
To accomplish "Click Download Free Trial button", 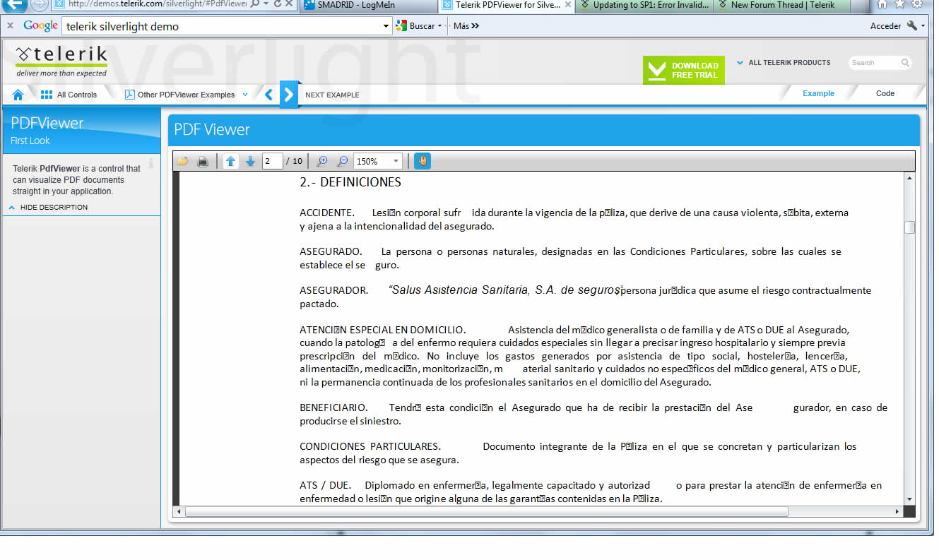I will [684, 70].
